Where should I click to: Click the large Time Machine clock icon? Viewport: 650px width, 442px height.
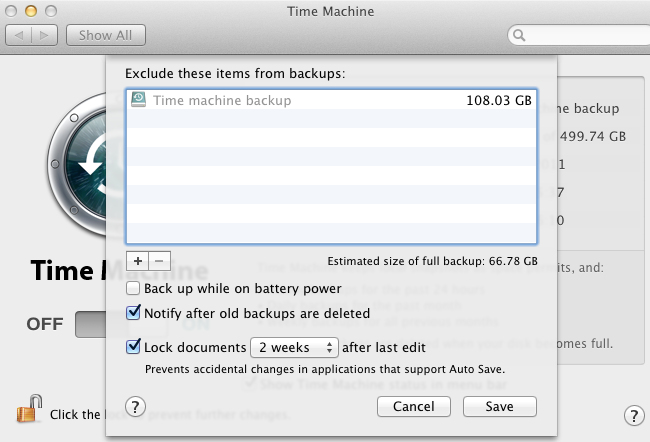[x=77, y=165]
